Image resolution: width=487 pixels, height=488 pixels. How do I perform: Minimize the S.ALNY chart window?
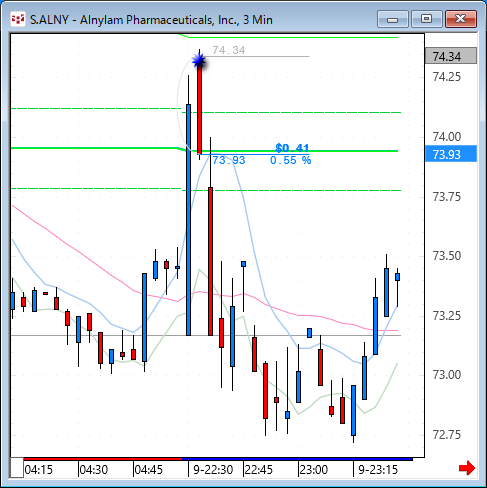coord(393,19)
